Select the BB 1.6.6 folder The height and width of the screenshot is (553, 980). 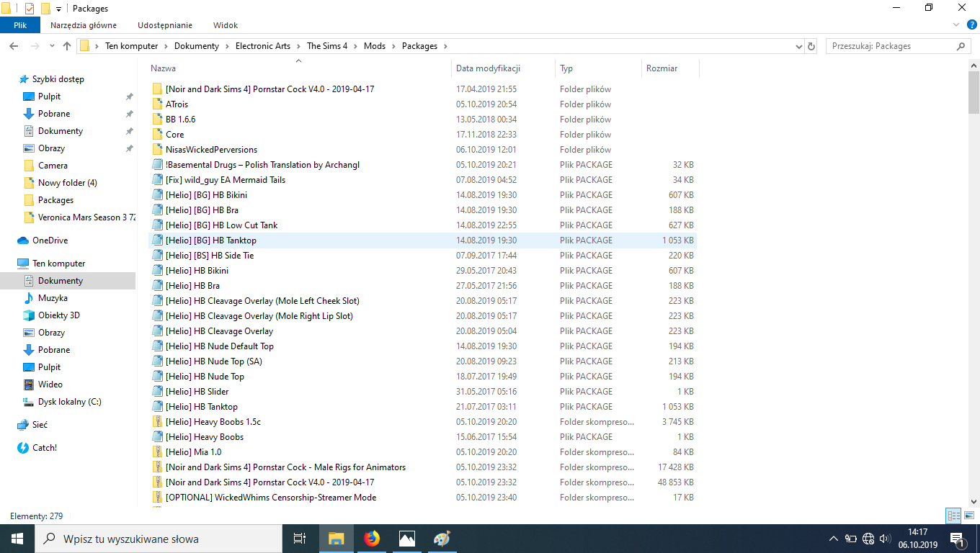(180, 120)
